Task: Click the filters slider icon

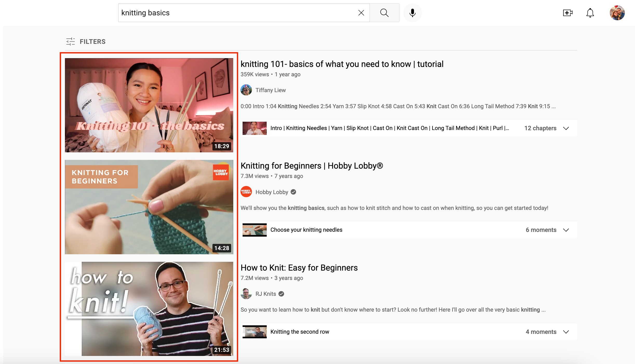Action: pyautogui.click(x=70, y=42)
